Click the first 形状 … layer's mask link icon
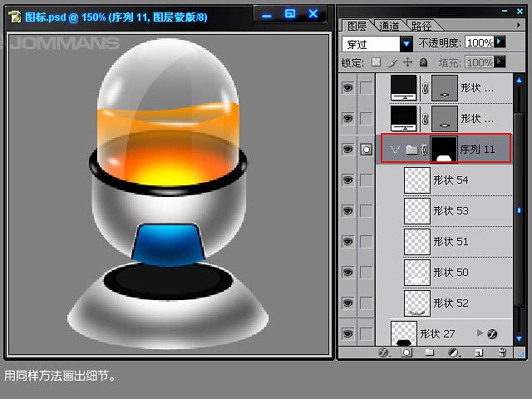Viewport: 532px width, 399px height. (x=425, y=88)
